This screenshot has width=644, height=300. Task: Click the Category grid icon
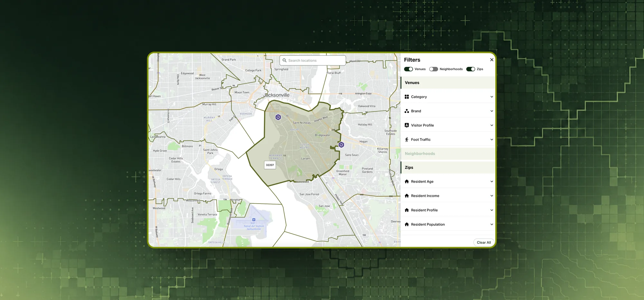407,97
